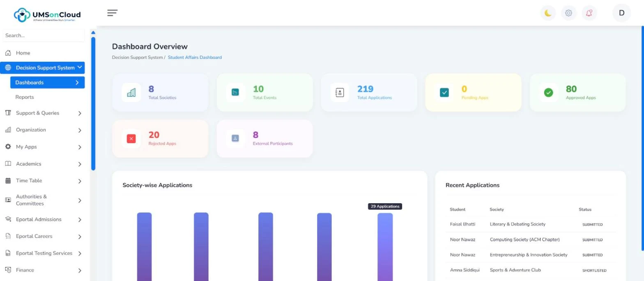This screenshot has height=281, width=644.
Task: Click the page vertical scrollbar at right
Action: (x=642, y=138)
